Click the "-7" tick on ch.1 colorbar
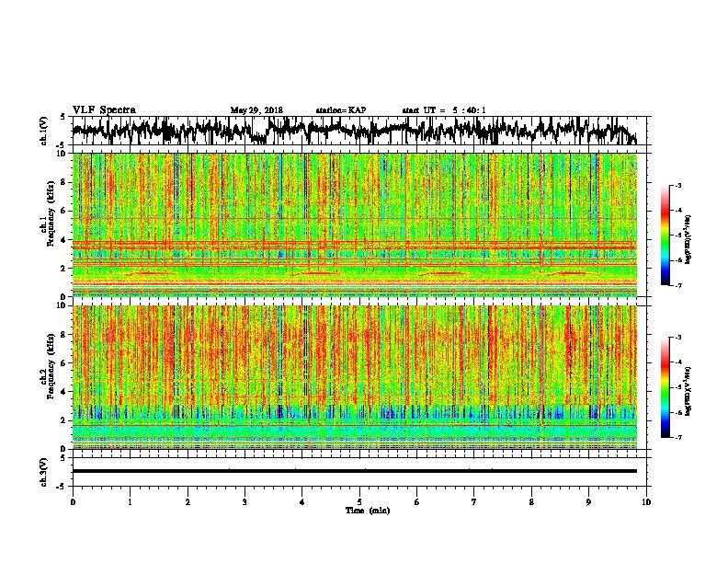This screenshot has width=728, height=563. coord(677,285)
